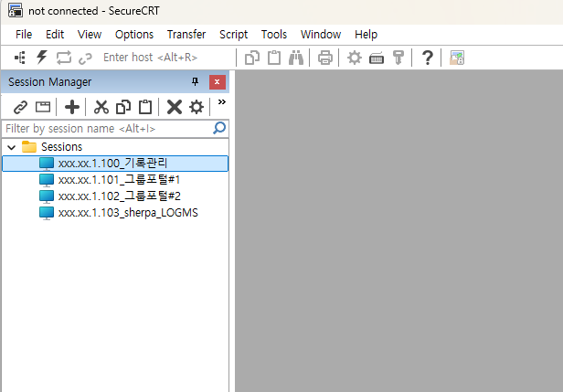Click the Find binoculars icon
This screenshot has height=392, width=563.
coord(296,58)
